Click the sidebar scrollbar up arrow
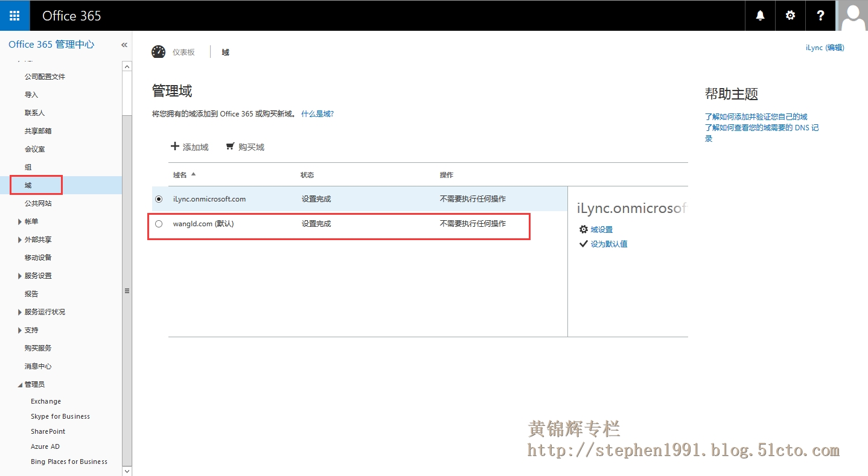The width and height of the screenshot is (868, 476). (x=127, y=66)
